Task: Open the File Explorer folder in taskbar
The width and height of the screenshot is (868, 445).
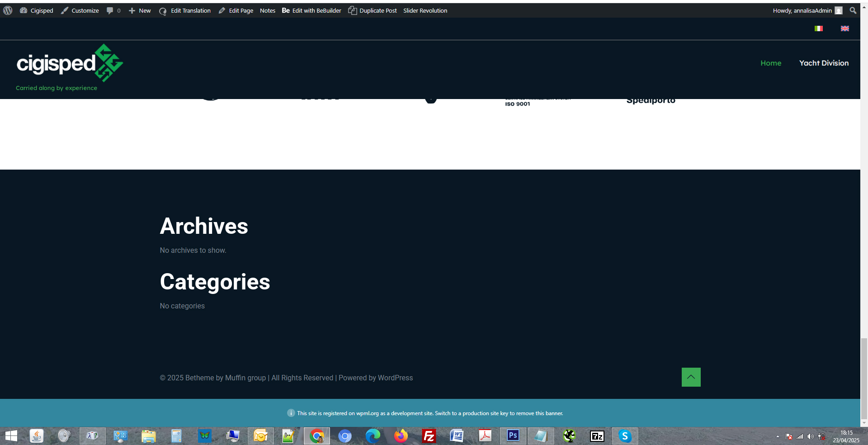Action: pos(148,436)
